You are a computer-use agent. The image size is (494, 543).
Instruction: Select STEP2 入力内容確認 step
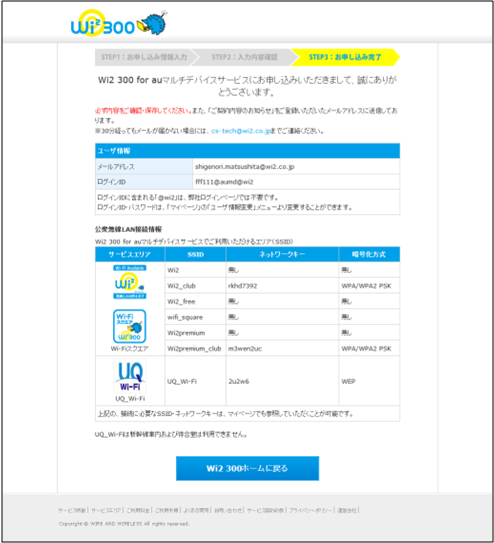(x=244, y=57)
